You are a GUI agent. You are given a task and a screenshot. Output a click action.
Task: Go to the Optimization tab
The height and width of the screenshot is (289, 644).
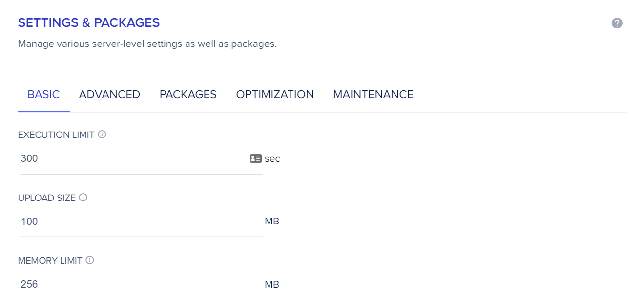pyautogui.click(x=275, y=95)
